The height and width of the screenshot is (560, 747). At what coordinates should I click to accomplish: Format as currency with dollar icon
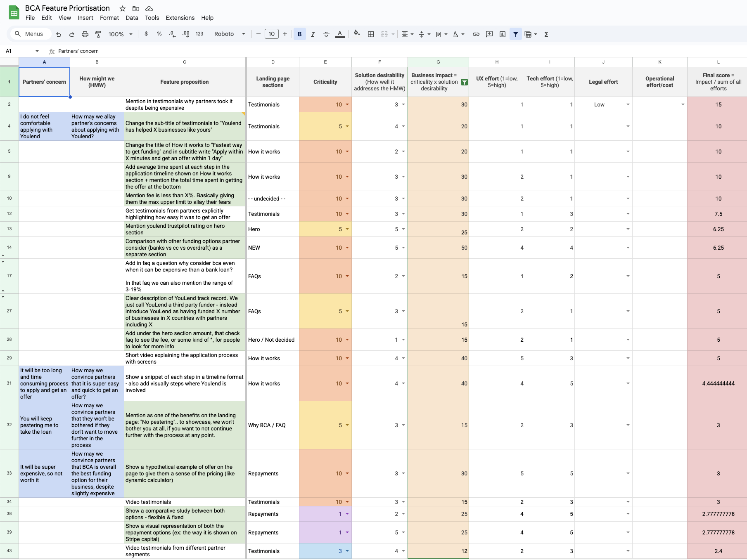[146, 34]
